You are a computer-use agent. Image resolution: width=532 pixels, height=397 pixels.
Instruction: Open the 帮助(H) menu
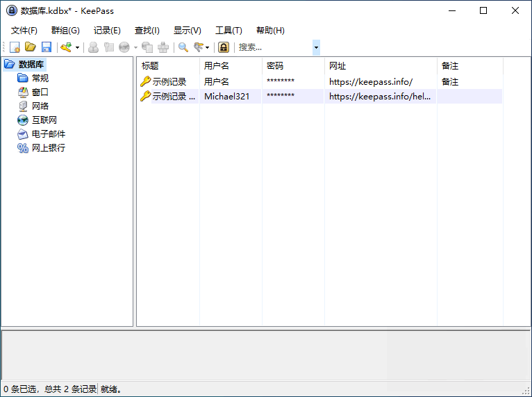(270, 31)
